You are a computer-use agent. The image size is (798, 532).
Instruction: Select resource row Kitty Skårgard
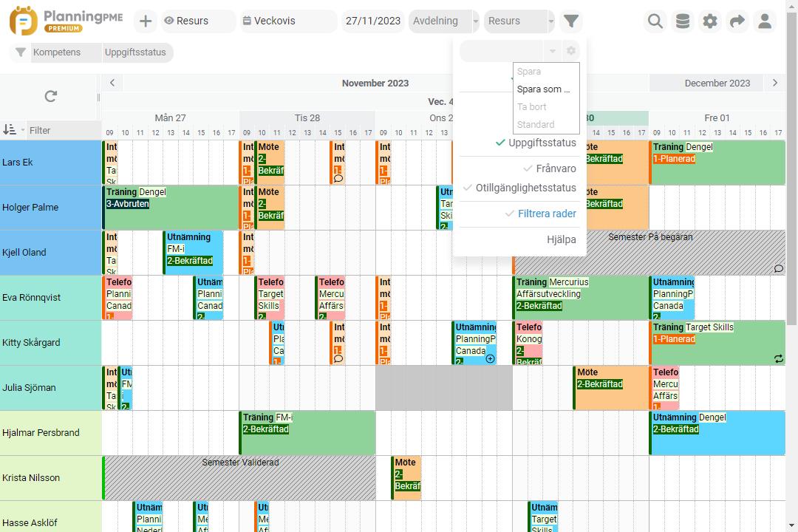(x=51, y=343)
